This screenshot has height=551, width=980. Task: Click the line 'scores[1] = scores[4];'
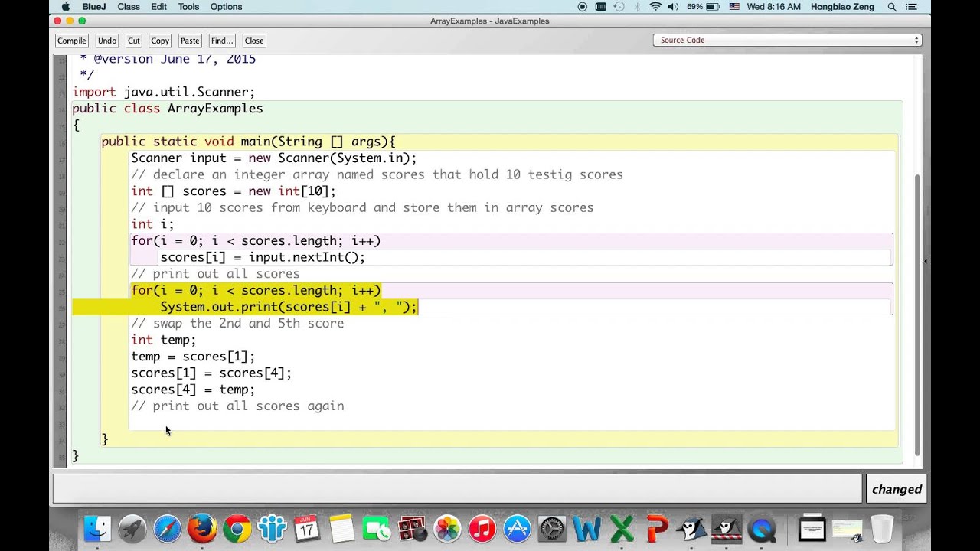[x=211, y=373]
